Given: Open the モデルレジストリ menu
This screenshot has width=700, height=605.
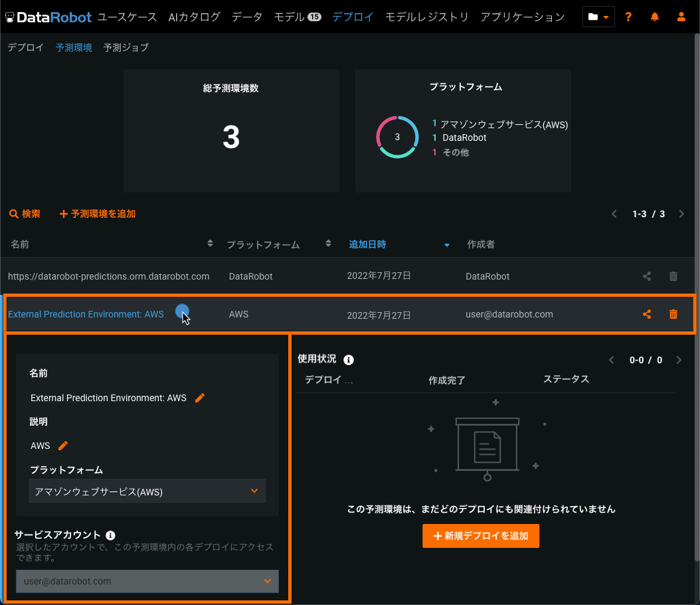Looking at the screenshot, I should pyautogui.click(x=426, y=17).
